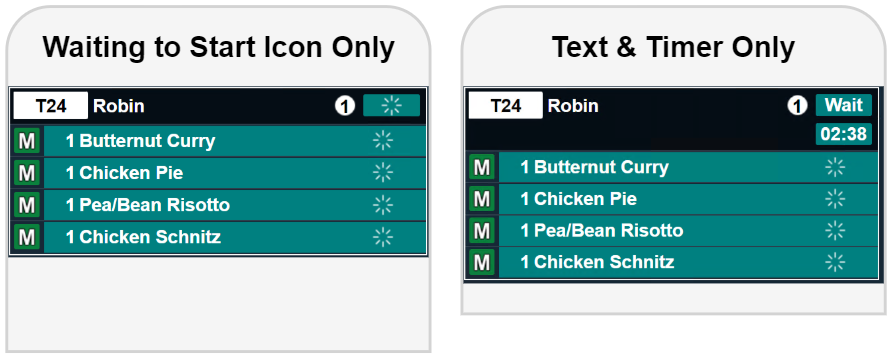Click the waiting spinner icon in left ticket header
Viewport: 896px width, 360px height.
pos(391,106)
